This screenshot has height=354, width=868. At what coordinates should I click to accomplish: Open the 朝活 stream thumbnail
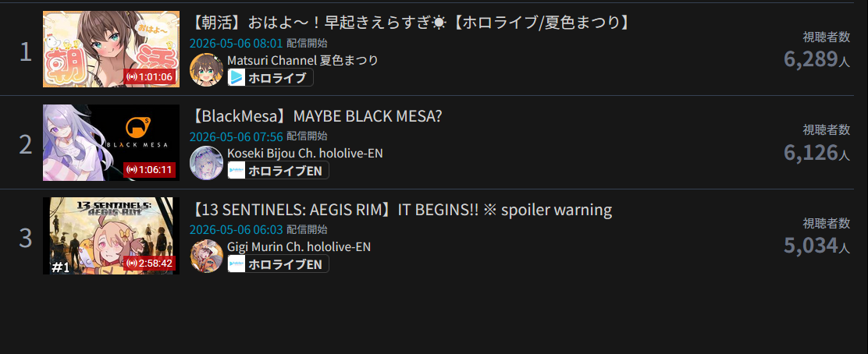click(112, 49)
